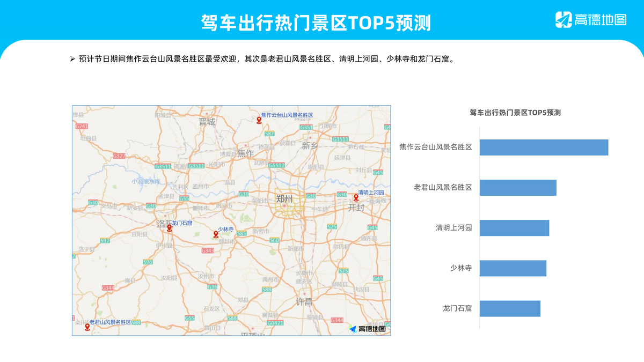The height and width of the screenshot is (362, 644).
Task: Click the G36 highway shield
Action: coord(213,287)
